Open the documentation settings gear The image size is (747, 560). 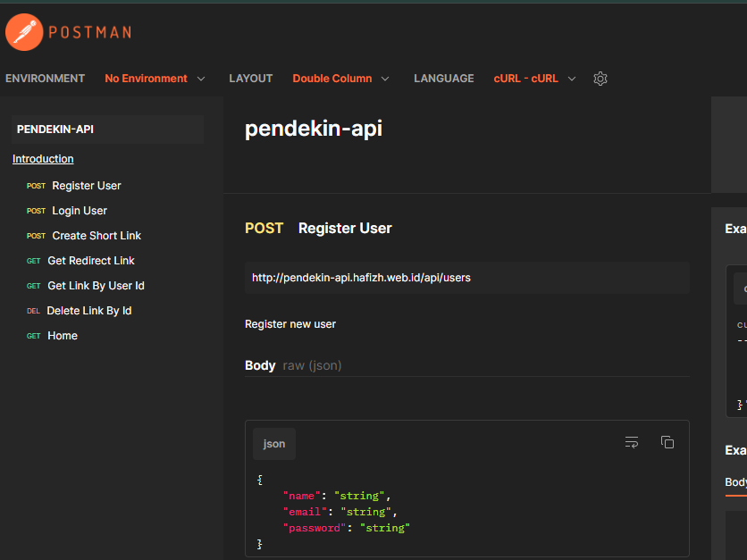coord(600,79)
